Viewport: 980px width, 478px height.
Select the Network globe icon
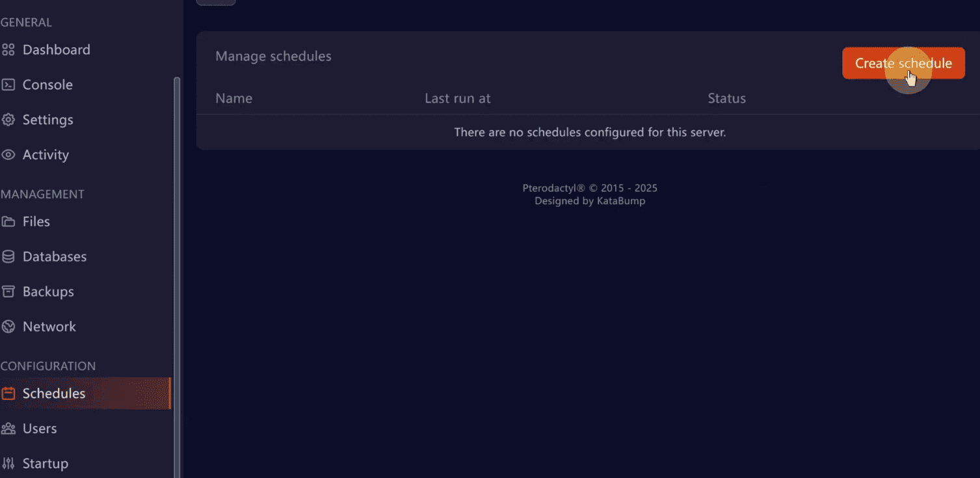click(8, 327)
